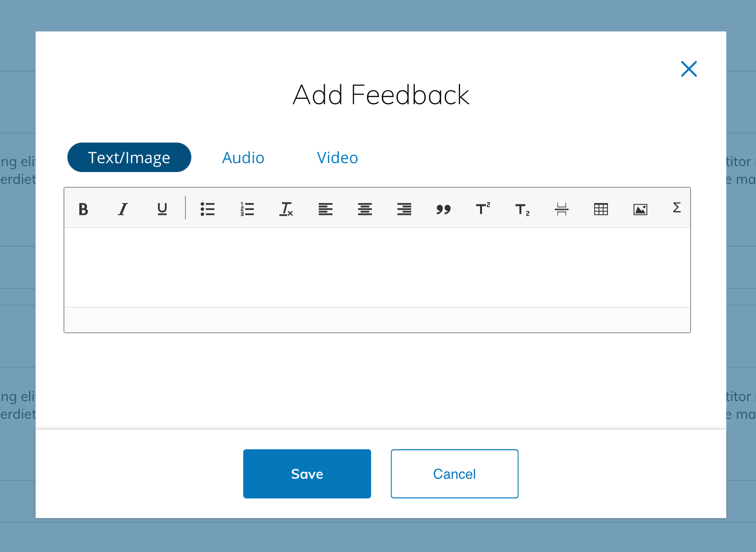The width and height of the screenshot is (756, 552).
Task: Apply subscript formatting
Action: coord(522,208)
